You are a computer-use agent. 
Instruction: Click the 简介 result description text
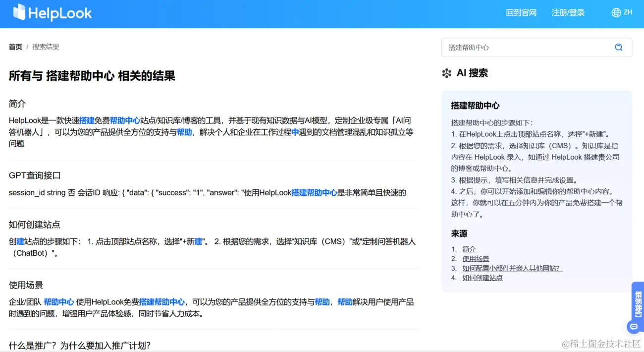(212, 132)
